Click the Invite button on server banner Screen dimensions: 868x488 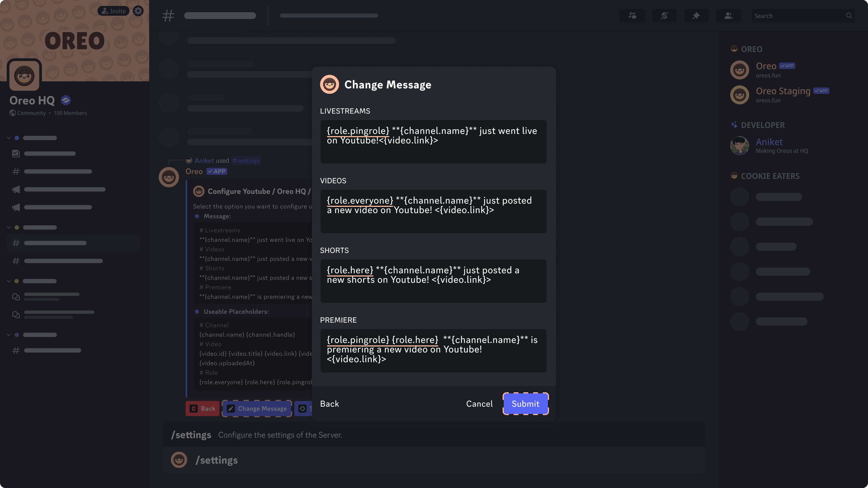click(114, 11)
